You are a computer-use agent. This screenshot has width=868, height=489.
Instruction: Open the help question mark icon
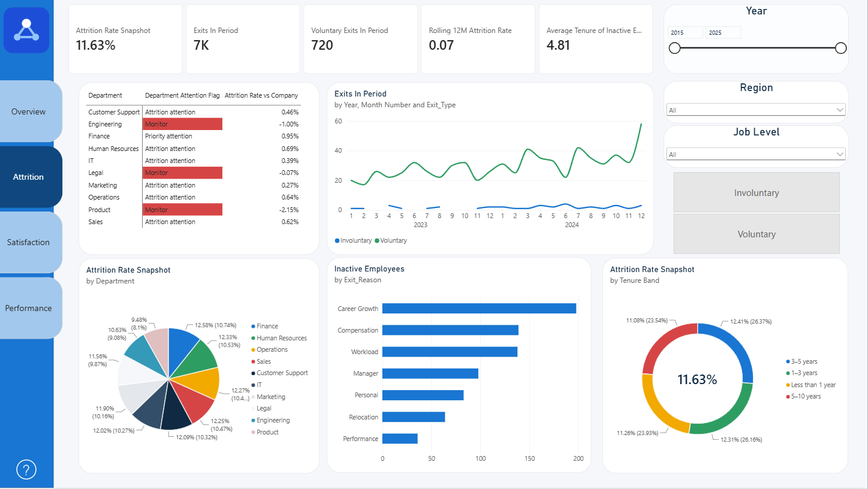coord(26,470)
